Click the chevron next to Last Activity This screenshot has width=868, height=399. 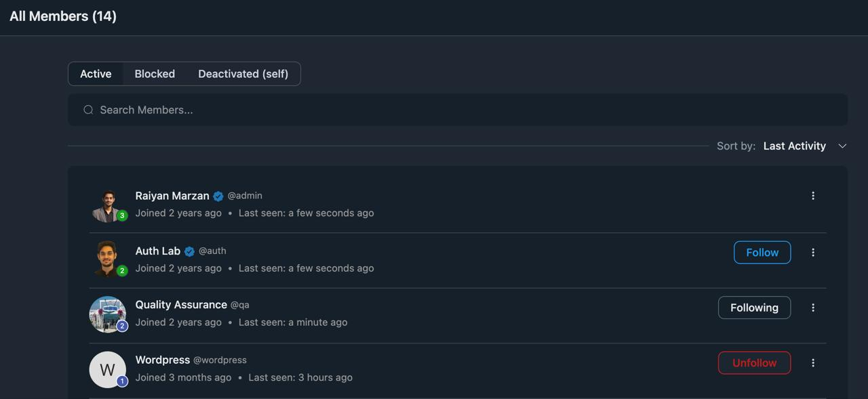click(x=842, y=146)
